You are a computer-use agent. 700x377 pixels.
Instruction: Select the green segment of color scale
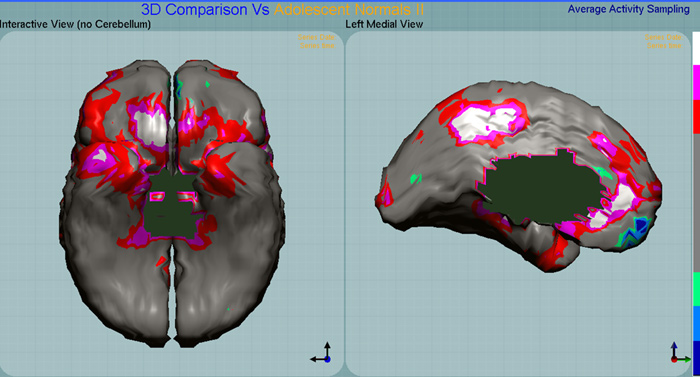(x=696, y=289)
